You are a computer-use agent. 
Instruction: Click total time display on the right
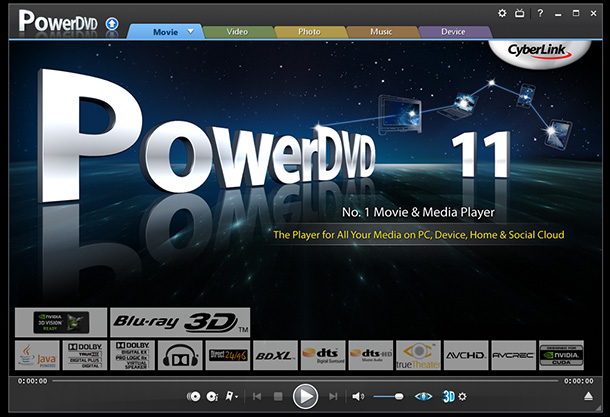click(579, 381)
